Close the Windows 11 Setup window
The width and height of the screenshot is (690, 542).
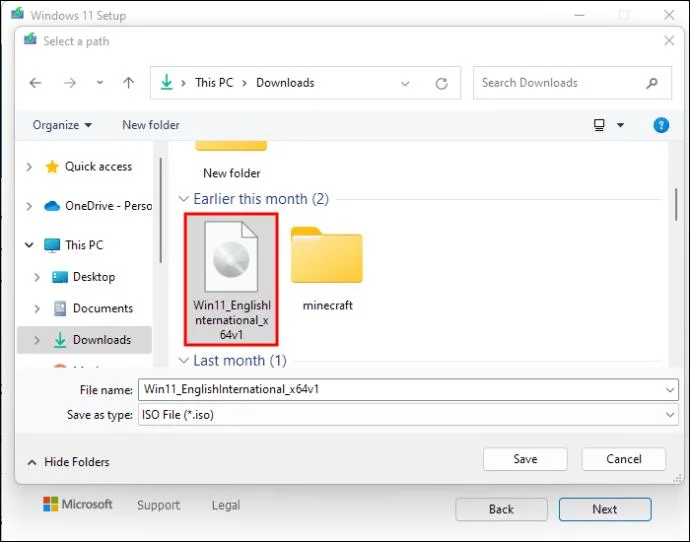(x=669, y=15)
